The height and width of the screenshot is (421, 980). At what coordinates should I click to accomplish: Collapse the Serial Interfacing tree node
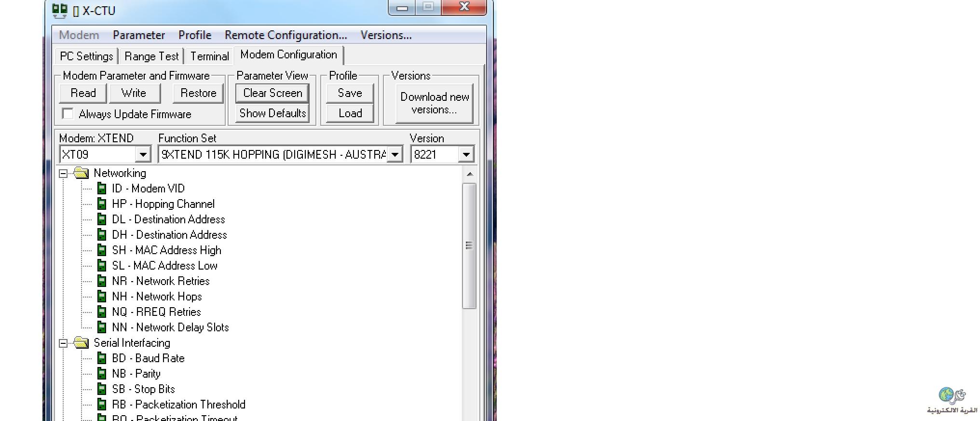click(x=63, y=343)
